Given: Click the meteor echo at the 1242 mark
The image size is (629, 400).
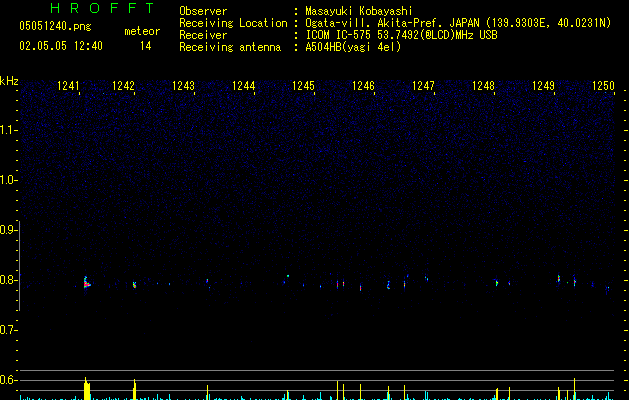Looking at the screenshot, I should 134,285.
